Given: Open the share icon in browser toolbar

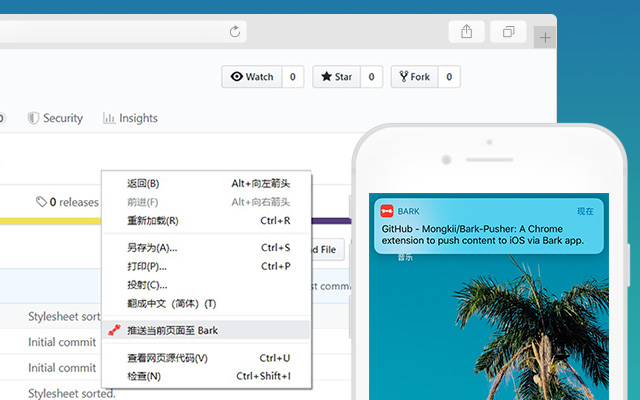Looking at the screenshot, I should [x=467, y=31].
